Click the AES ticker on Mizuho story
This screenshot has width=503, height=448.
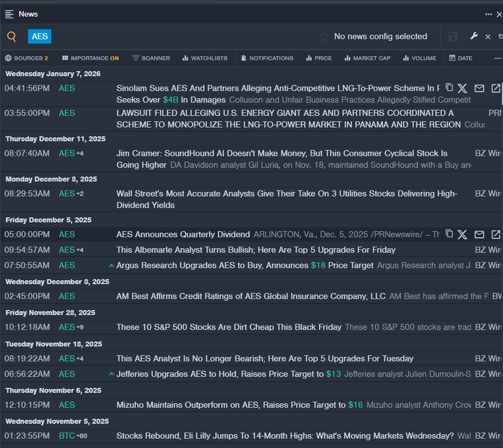(67, 405)
